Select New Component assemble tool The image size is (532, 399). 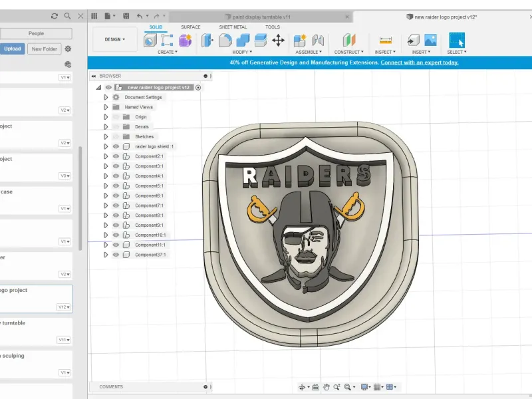[x=300, y=41]
